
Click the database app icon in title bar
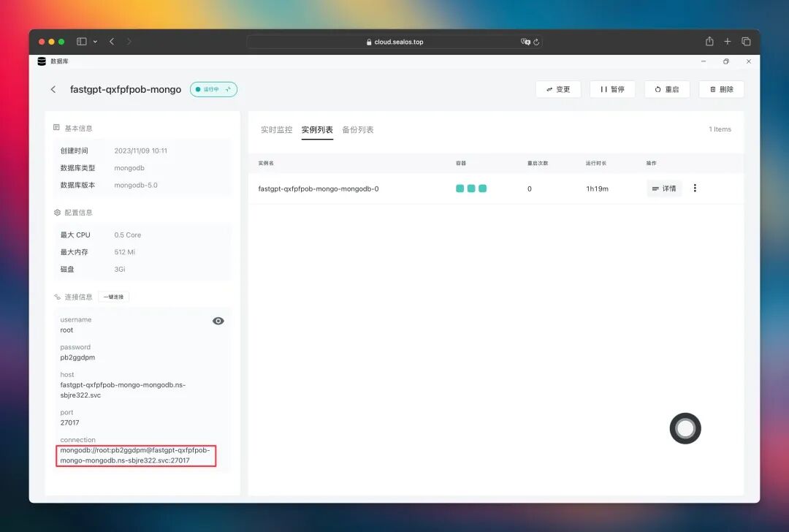coord(42,61)
